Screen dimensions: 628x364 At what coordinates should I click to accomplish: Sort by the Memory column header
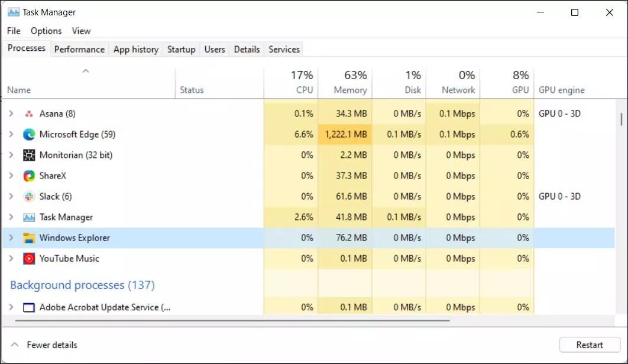tap(349, 82)
